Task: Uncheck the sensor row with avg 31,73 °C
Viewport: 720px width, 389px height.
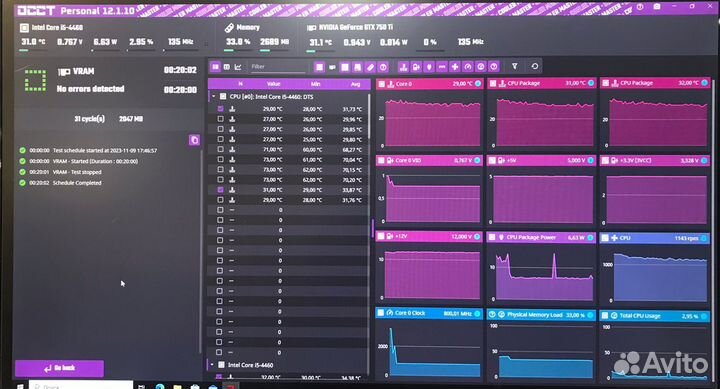Action: tap(220, 109)
